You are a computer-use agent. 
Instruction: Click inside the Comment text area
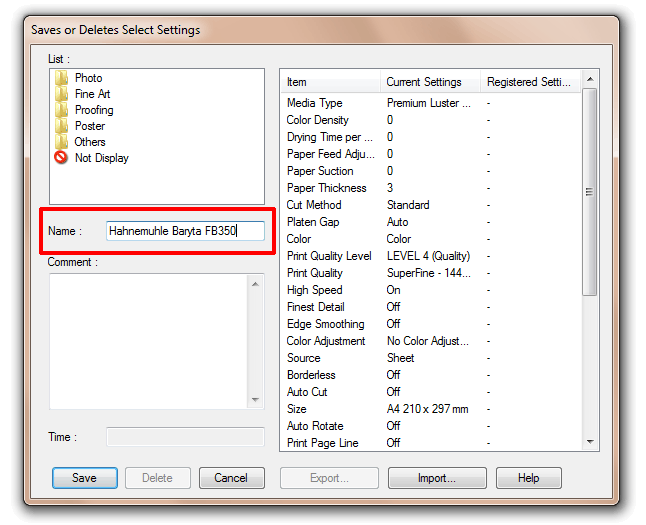pyautogui.click(x=148, y=341)
